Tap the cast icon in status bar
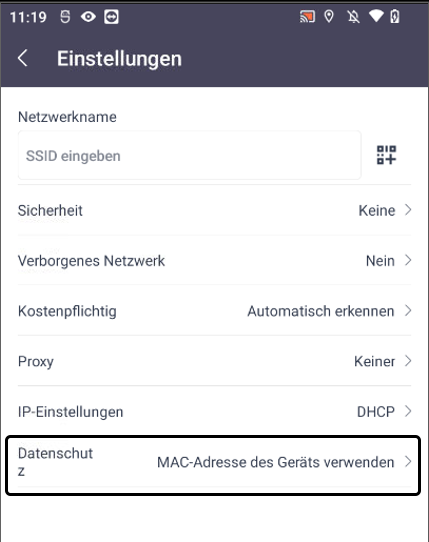 point(307,17)
